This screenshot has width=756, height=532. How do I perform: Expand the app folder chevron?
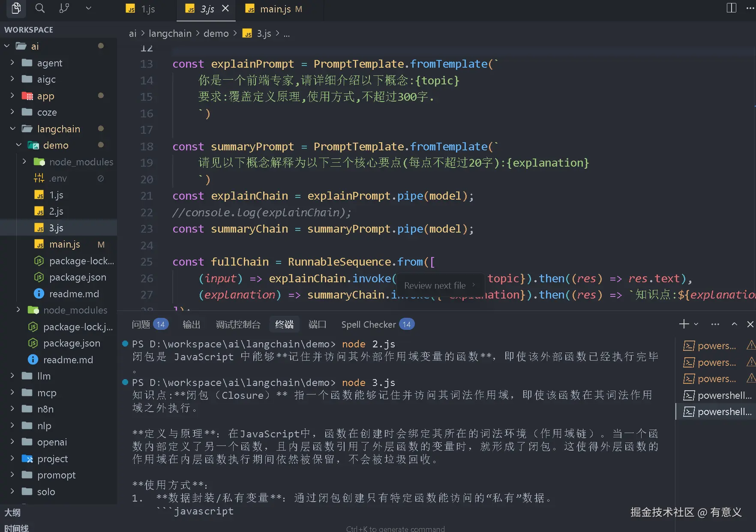click(12, 96)
